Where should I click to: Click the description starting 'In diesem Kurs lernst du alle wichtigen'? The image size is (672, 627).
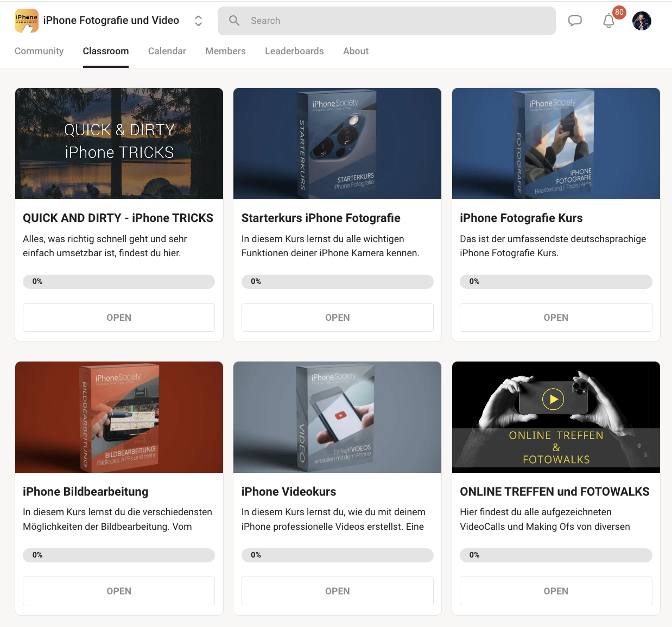coord(331,246)
